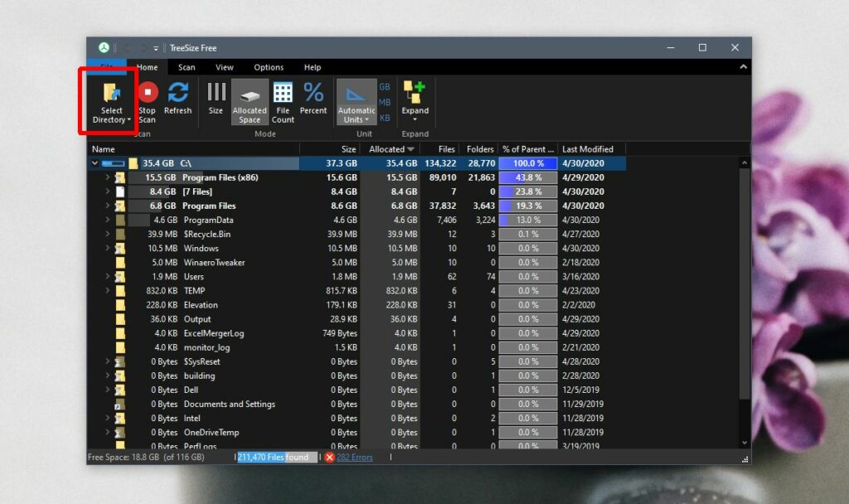Select the Allocated Space mode icon
The image size is (849, 504).
(250, 98)
